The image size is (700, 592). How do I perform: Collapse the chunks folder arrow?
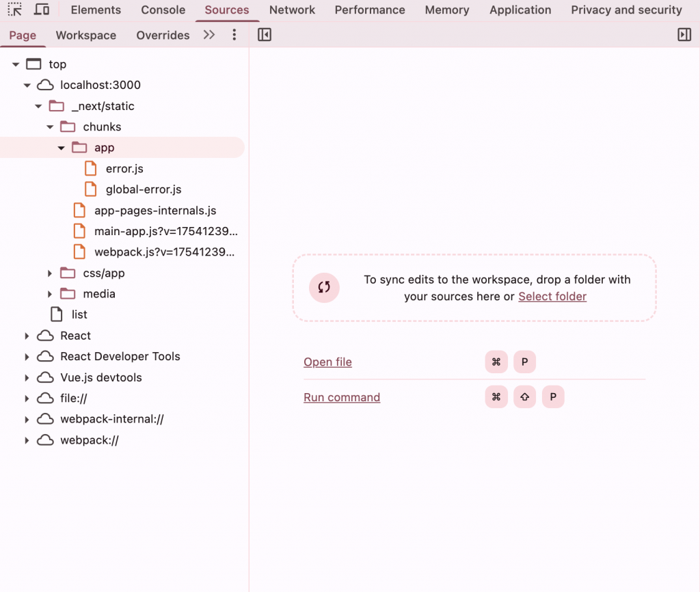click(50, 126)
